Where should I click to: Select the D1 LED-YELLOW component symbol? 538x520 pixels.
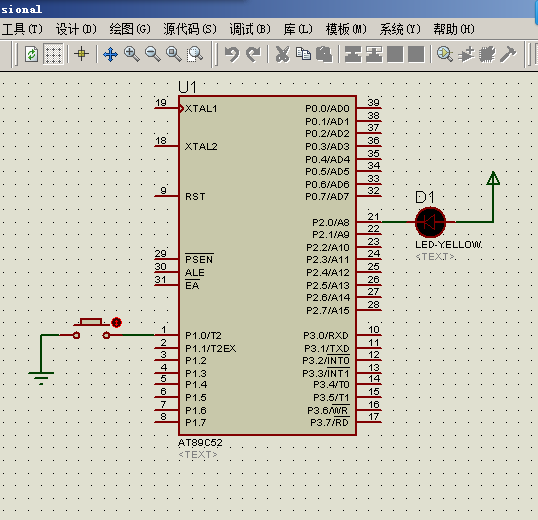[430, 222]
